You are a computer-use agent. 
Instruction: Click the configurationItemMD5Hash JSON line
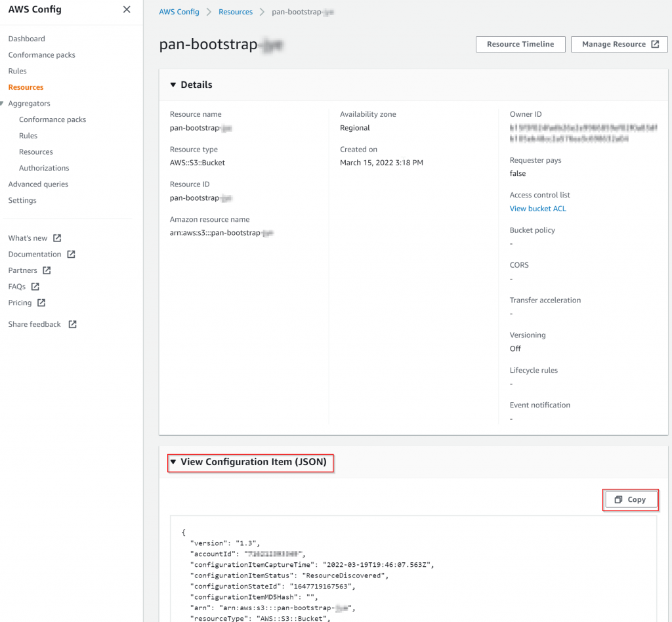tap(254, 596)
